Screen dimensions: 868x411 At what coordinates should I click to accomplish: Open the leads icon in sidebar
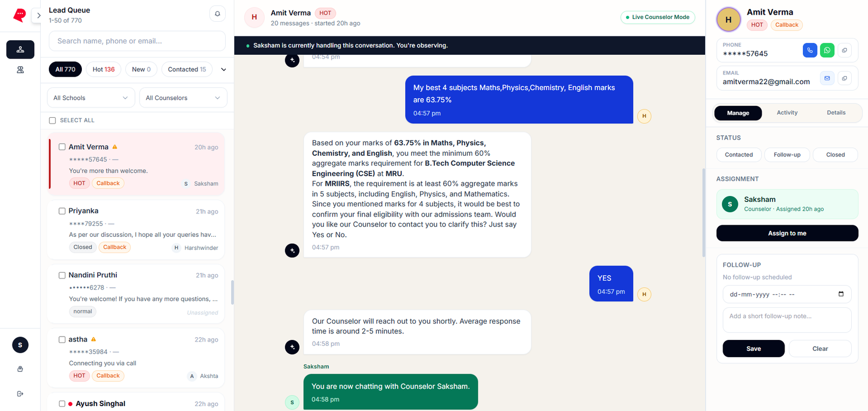(x=20, y=49)
